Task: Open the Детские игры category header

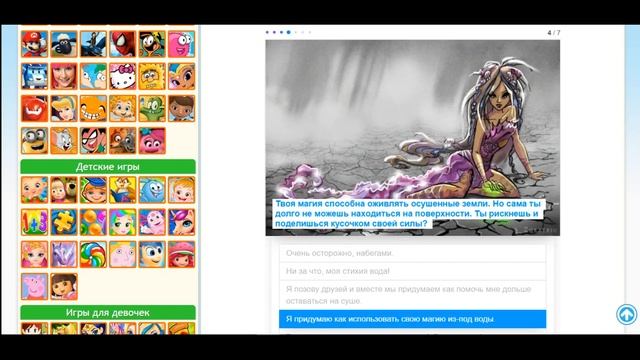Action: [x=108, y=167]
